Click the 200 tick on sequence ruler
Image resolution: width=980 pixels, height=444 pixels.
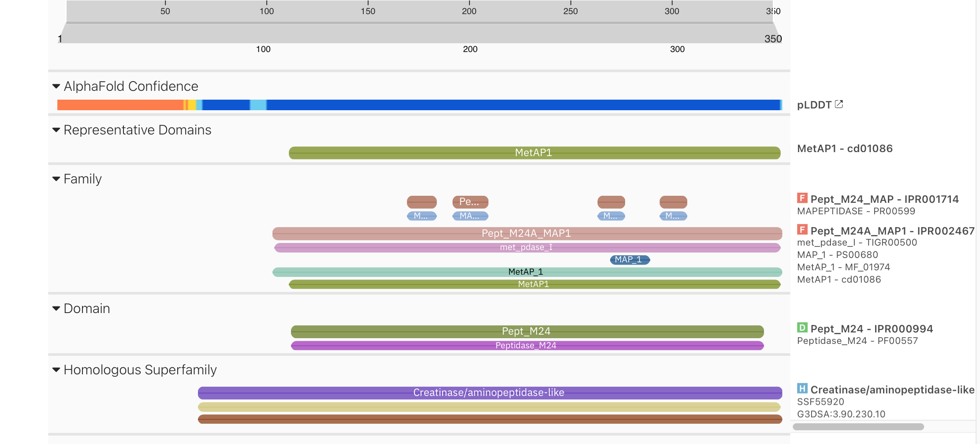click(470, 49)
